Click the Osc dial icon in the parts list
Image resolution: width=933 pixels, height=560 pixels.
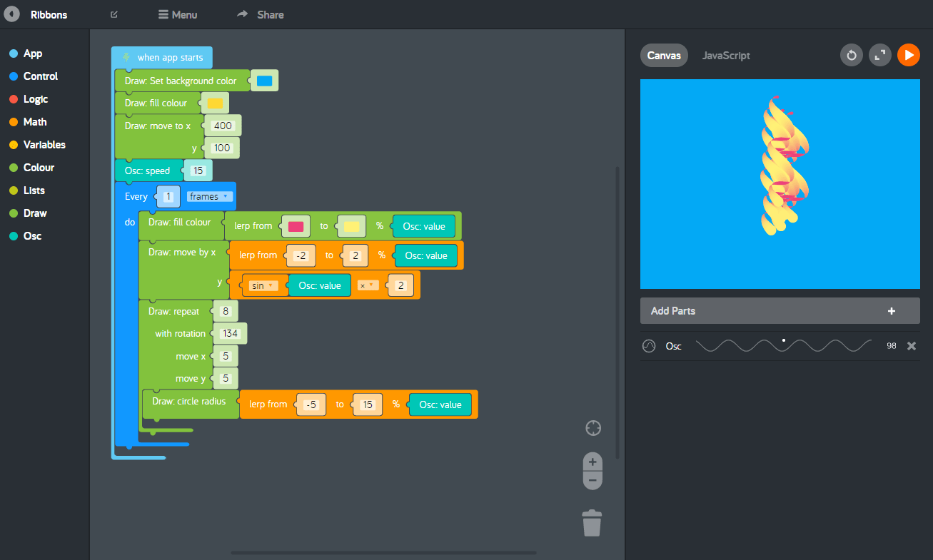pos(649,345)
